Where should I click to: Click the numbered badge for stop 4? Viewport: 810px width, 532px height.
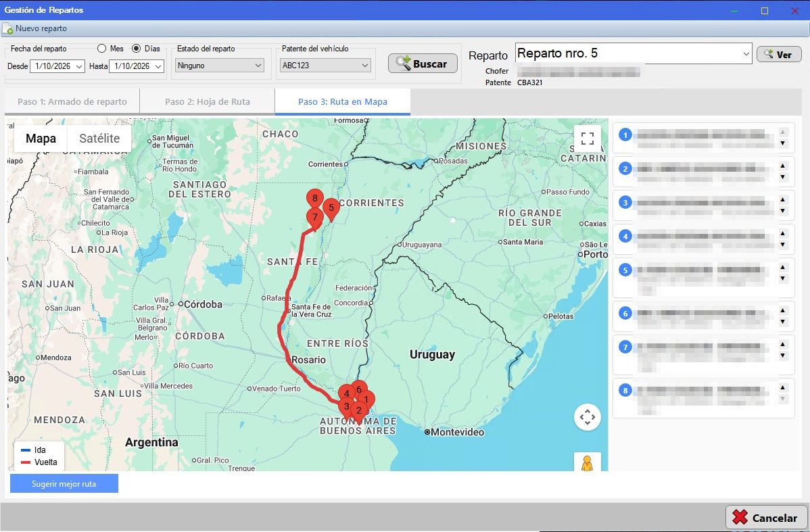pyautogui.click(x=625, y=237)
